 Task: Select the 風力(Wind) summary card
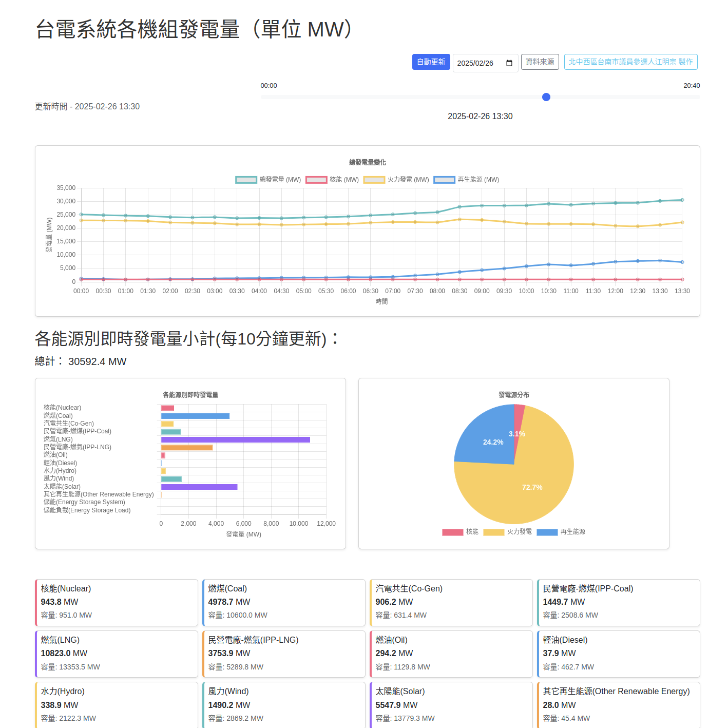(284, 705)
